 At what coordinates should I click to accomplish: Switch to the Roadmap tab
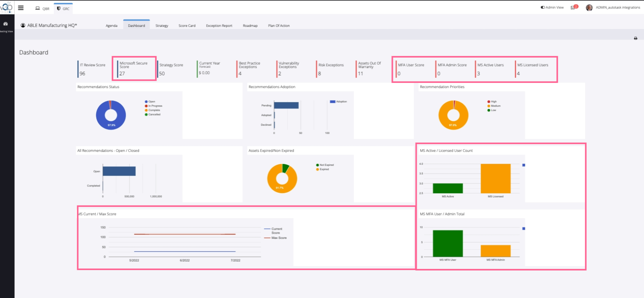tap(250, 26)
